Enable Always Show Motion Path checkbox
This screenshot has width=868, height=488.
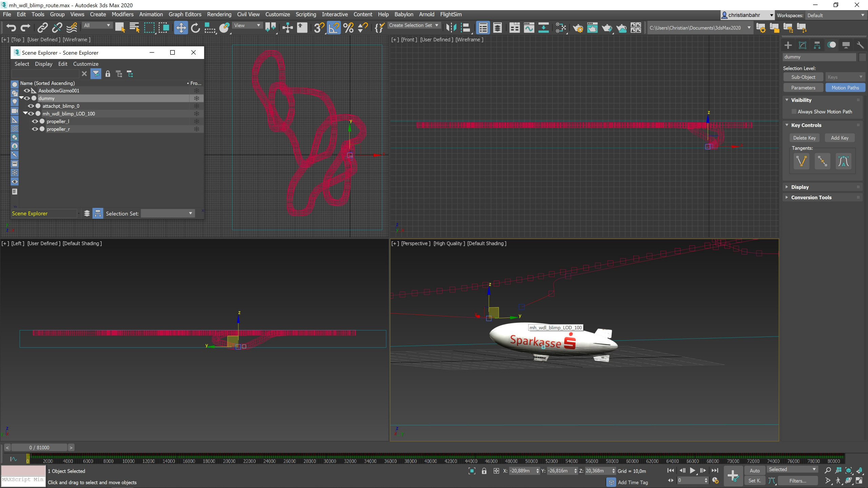pos(794,111)
